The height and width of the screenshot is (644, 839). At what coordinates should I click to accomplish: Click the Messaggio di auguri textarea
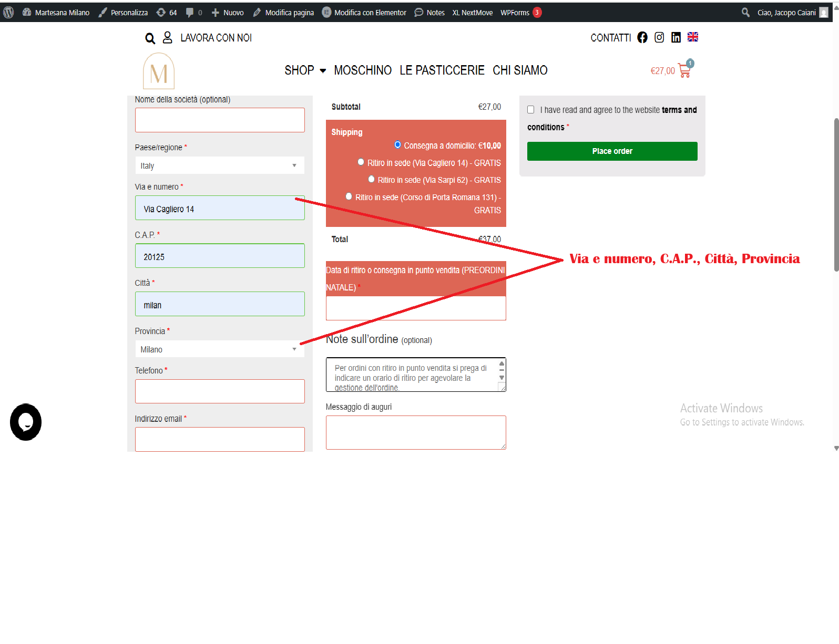(x=416, y=433)
